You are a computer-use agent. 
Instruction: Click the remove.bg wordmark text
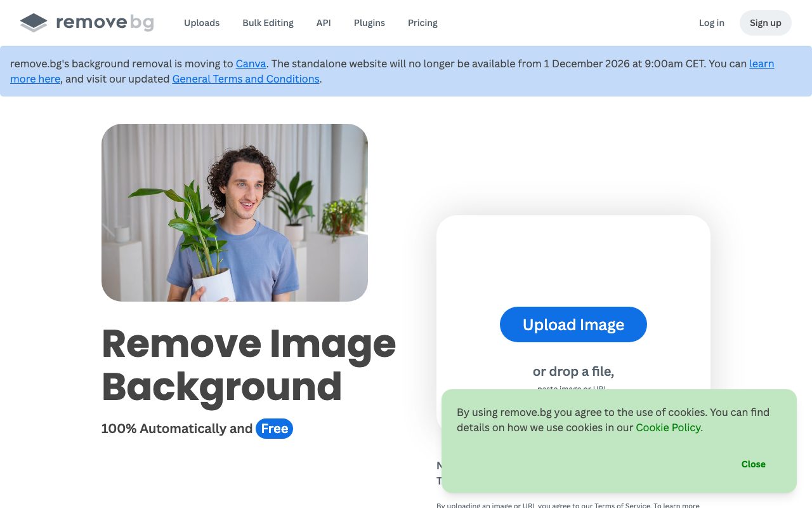coord(105,23)
